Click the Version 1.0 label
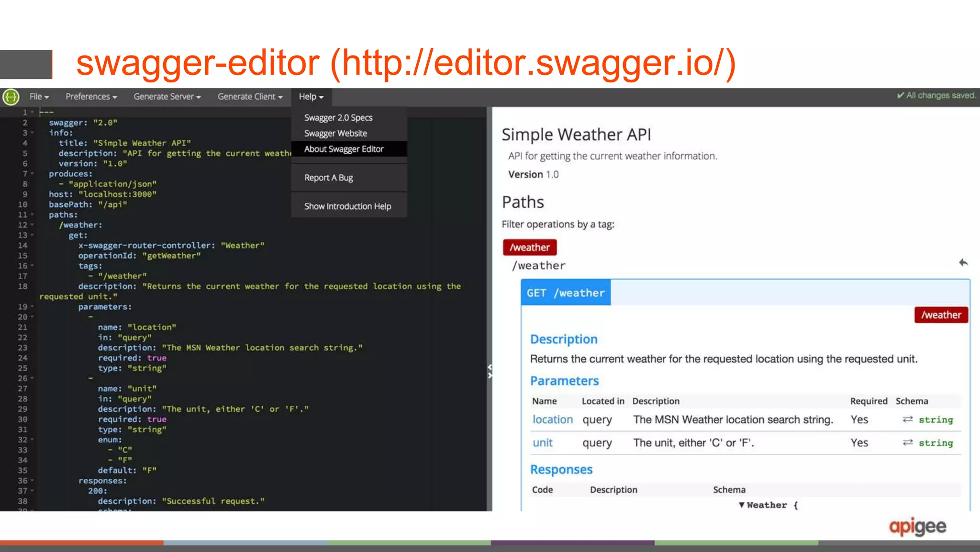980x552 pixels. (x=533, y=175)
